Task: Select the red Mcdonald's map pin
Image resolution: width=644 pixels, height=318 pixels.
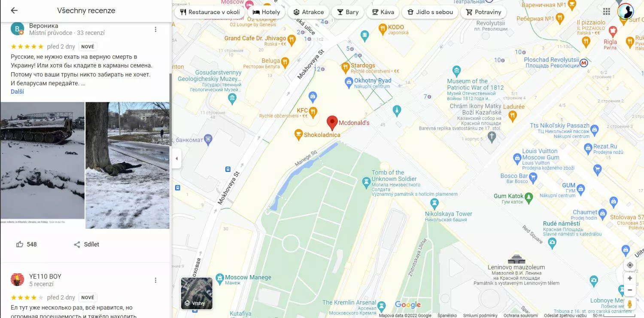Action: pos(332,123)
